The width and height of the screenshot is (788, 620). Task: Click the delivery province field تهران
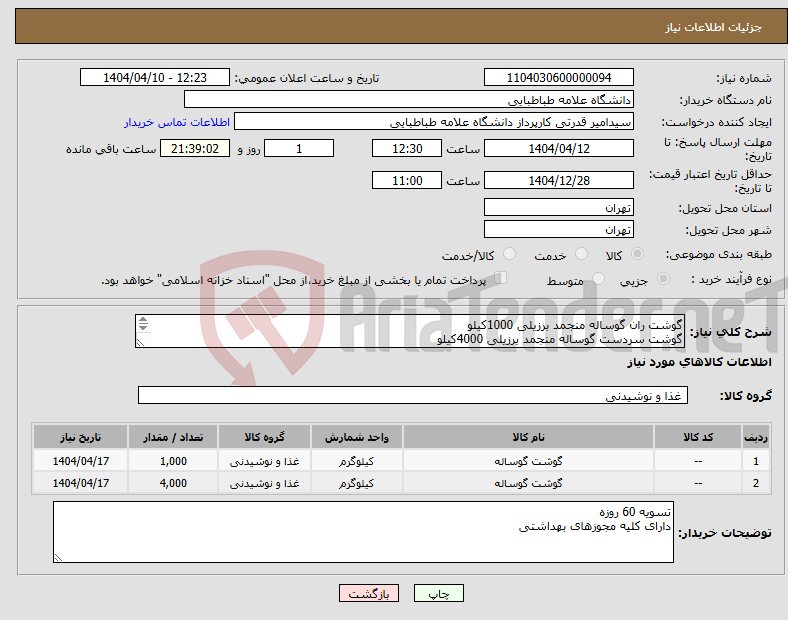558,208
